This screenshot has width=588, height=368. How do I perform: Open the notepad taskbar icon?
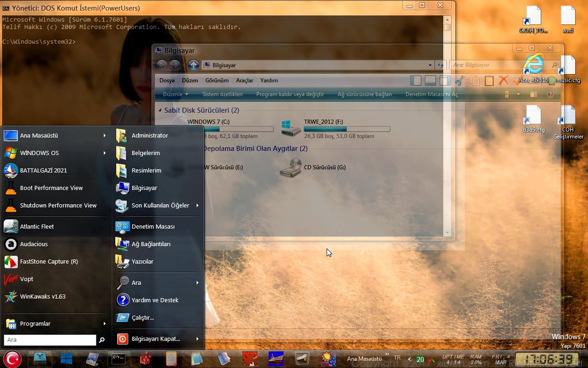click(197, 358)
